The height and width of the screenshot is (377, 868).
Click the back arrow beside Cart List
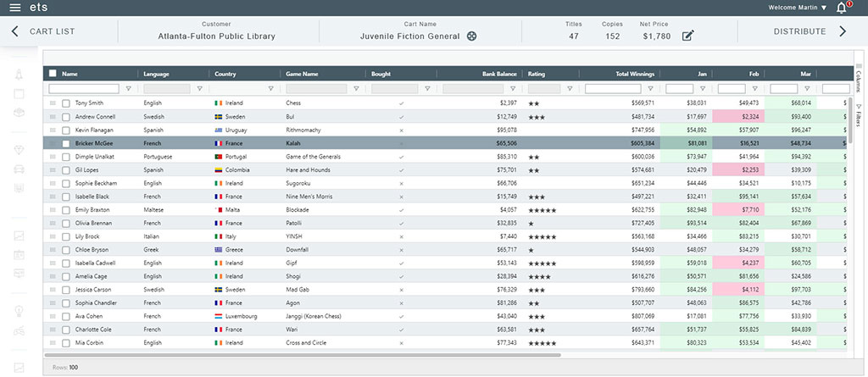[14, 31]
